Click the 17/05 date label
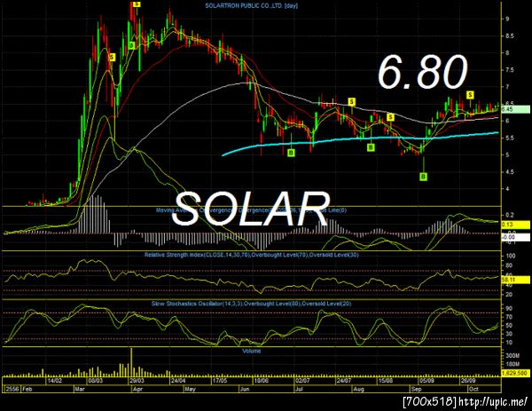The image size is (532, 411). [220, 381]
